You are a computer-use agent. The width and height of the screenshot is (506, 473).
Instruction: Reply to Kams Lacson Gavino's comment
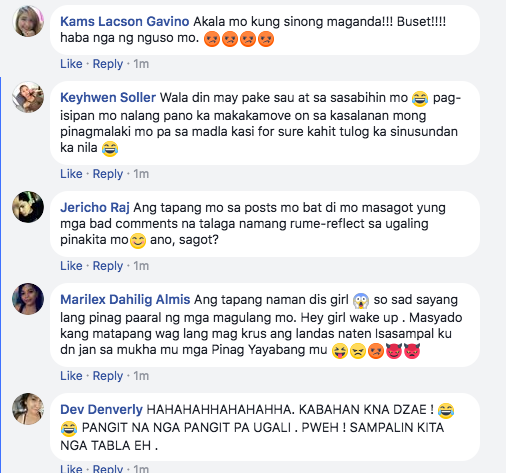108,64
